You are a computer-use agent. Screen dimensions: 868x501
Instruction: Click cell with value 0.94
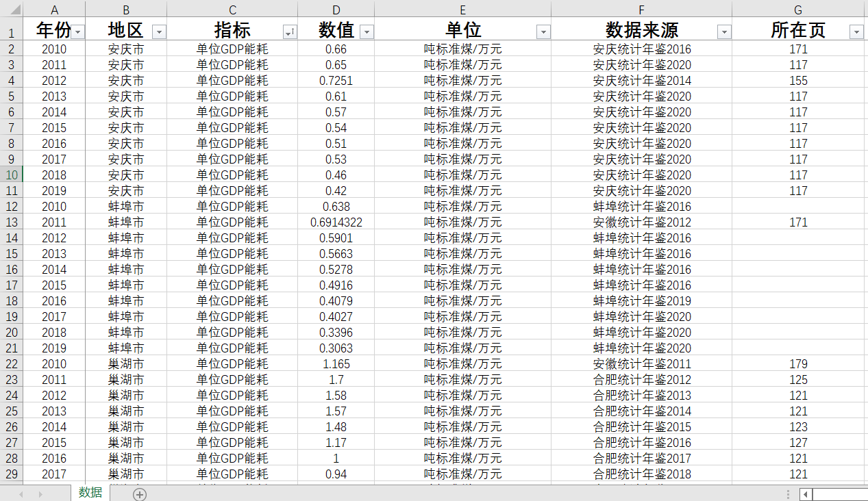(x=336, y=474)
